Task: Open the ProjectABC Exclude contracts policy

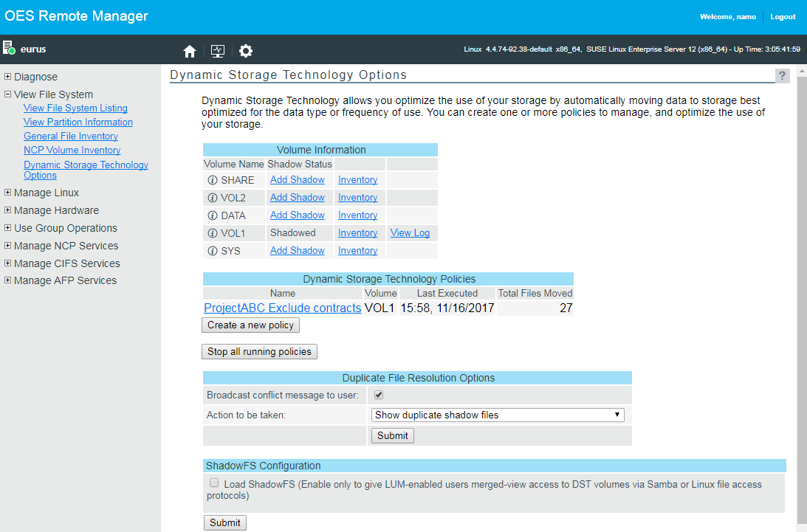Action: [x=282, y=308]
